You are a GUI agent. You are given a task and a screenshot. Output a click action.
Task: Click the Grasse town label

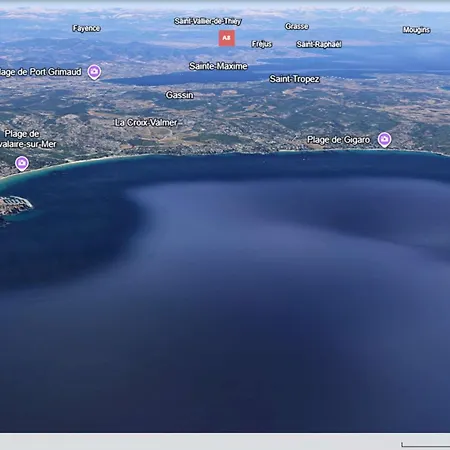click(x=297, y=26)
